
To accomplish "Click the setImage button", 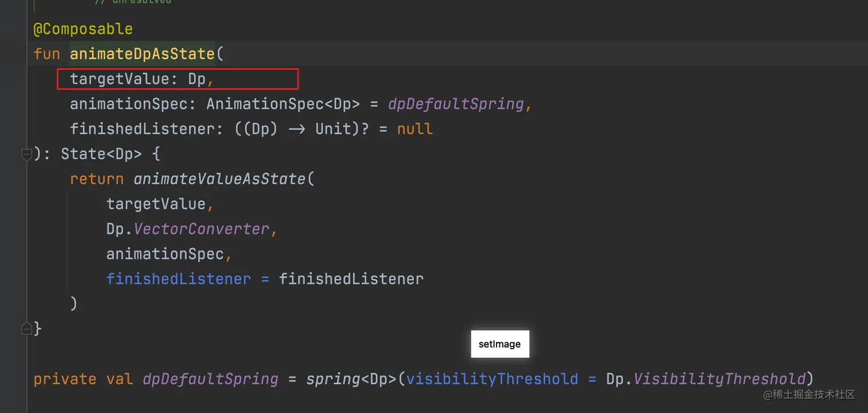I will [x=499, y=344].
